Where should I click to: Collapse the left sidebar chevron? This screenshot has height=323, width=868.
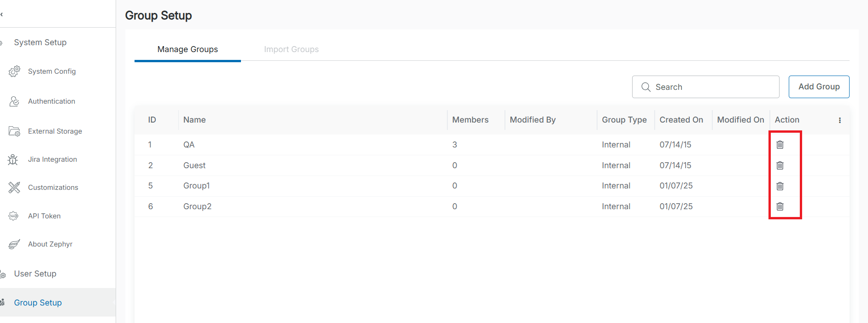(2, 14)
